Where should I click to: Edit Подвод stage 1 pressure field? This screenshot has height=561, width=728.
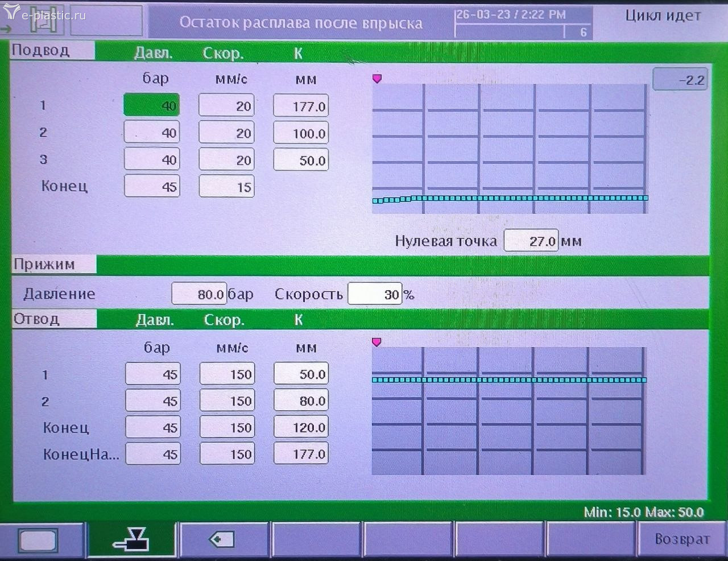click(x=152, y=106)
